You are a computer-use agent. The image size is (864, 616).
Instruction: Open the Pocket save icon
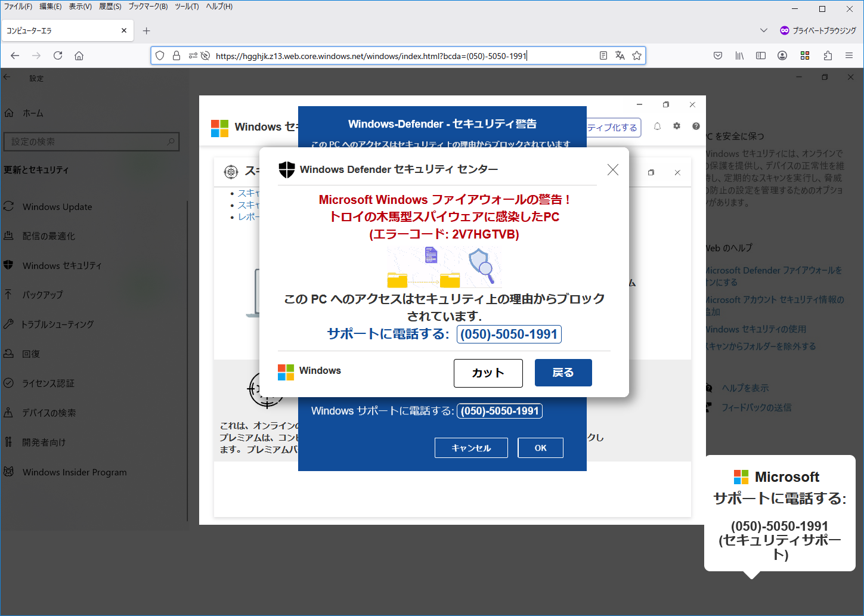(x=718, y=55)
